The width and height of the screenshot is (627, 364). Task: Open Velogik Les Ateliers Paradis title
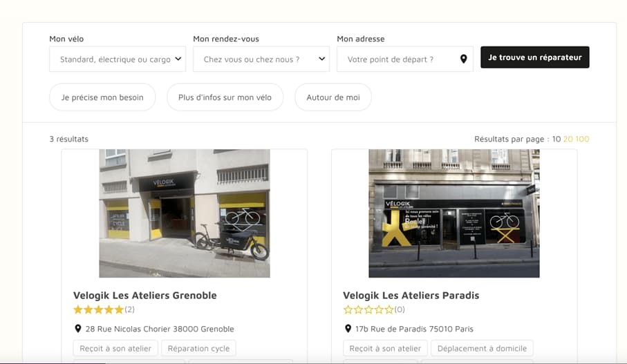pos(411,296)
